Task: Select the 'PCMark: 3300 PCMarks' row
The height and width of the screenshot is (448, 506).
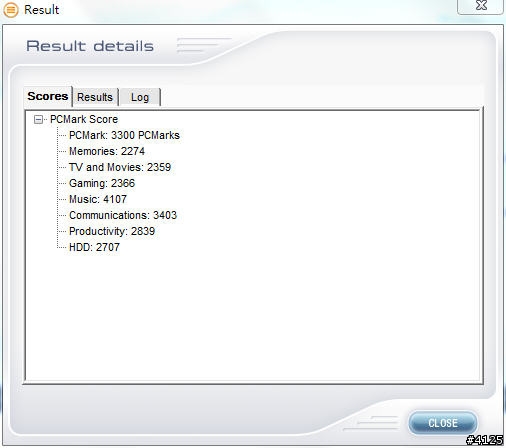Action: (x=124, y=135)
